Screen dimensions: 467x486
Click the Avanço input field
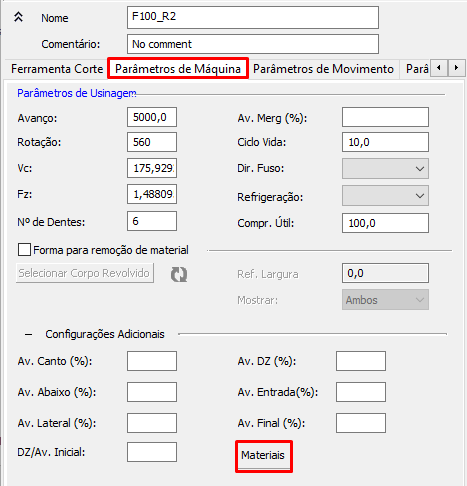[x=152, y=117]
